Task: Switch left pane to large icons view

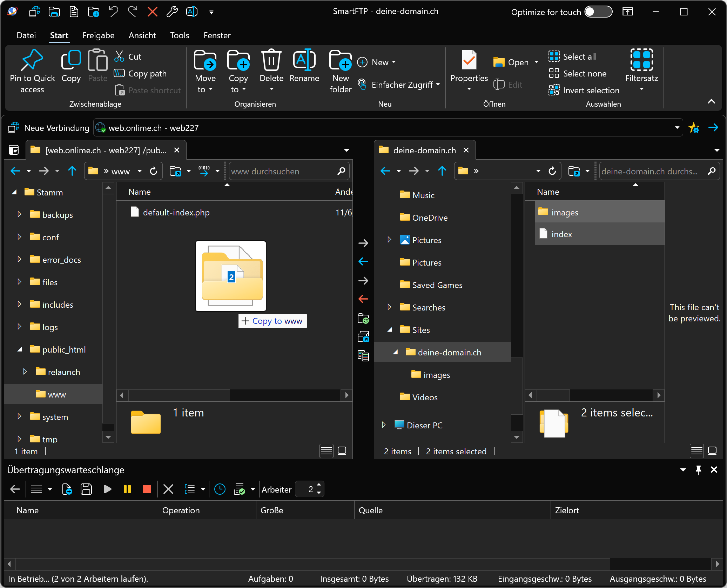Action: coord(342,451)
